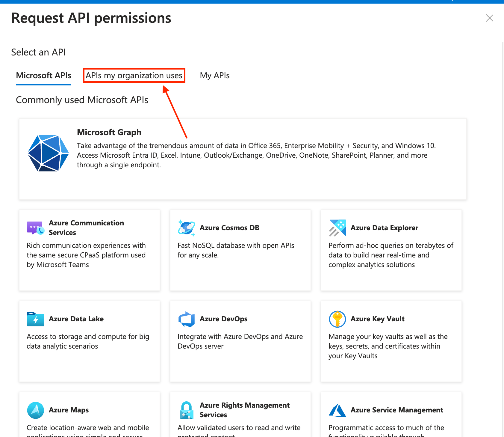Click the Azure Service Management triangle icon
The width and height of the screenshot is (504, 437).
[x=337, y=410]
